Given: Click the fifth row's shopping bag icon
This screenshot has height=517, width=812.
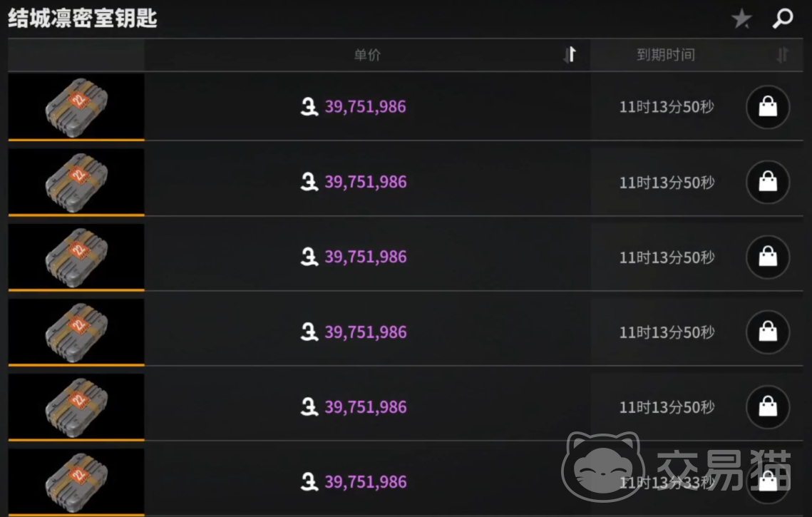Looking at the screenshot, I should [x=768, y=407].
